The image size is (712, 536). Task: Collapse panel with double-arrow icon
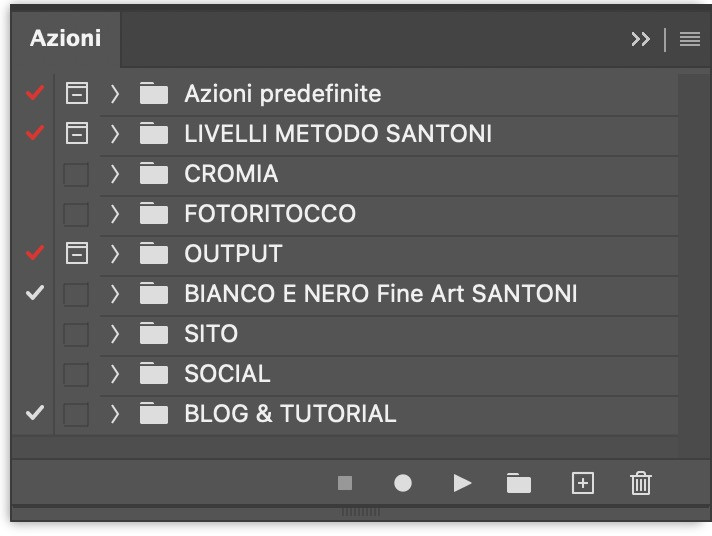640,39
